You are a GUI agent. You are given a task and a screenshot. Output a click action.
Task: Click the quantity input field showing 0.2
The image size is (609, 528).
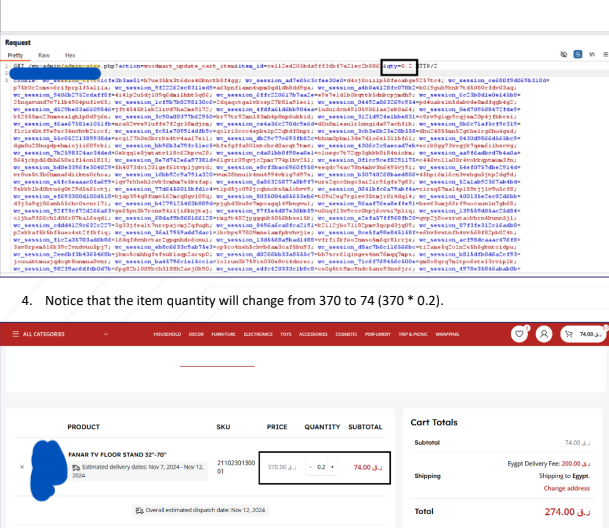[321, 467]
